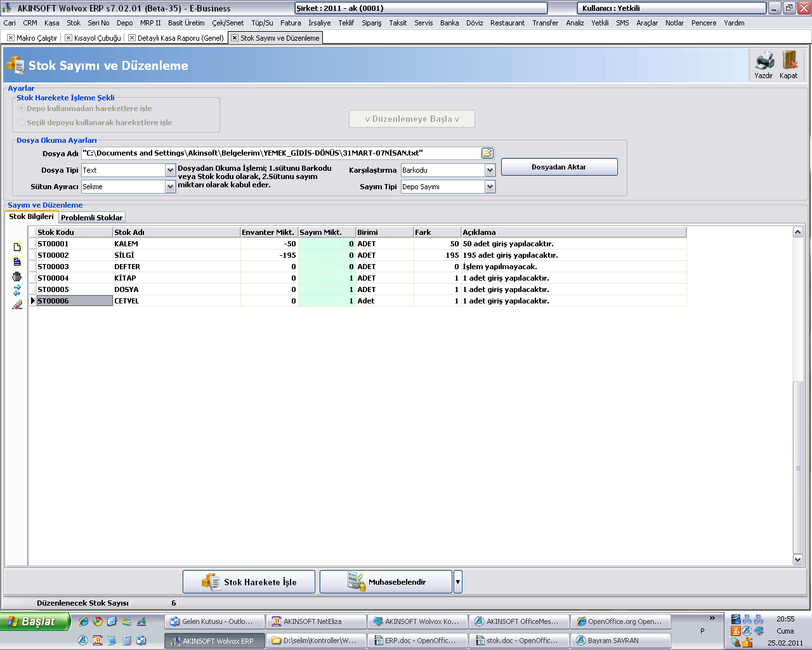Close the Makro Çalıştır tab with its X
812x650 pixels.
tap(11, 38)
